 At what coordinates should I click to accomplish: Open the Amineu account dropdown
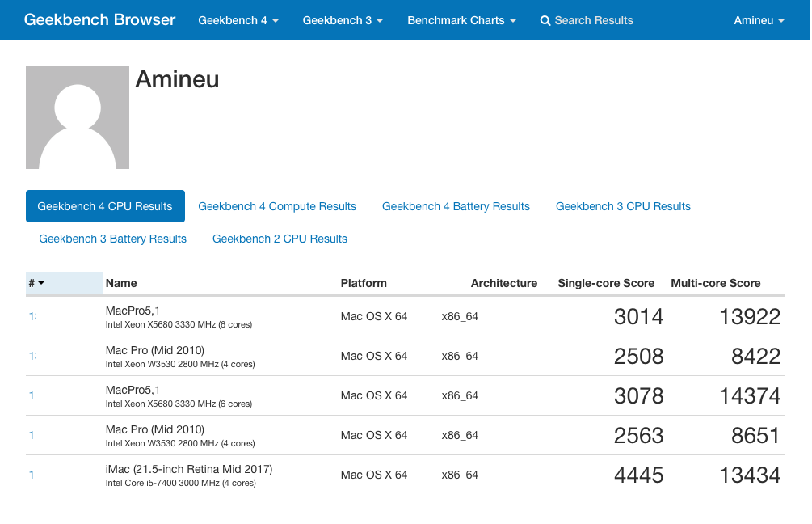click(759, 20)
